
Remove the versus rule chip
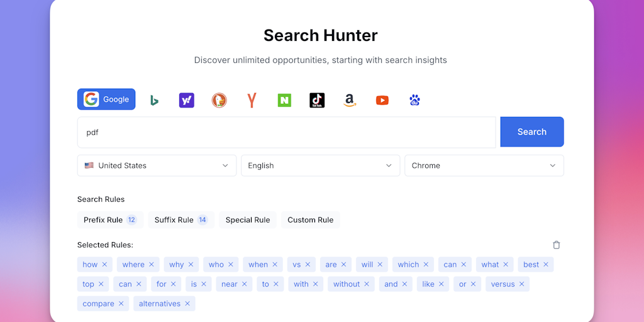(521, 284)
